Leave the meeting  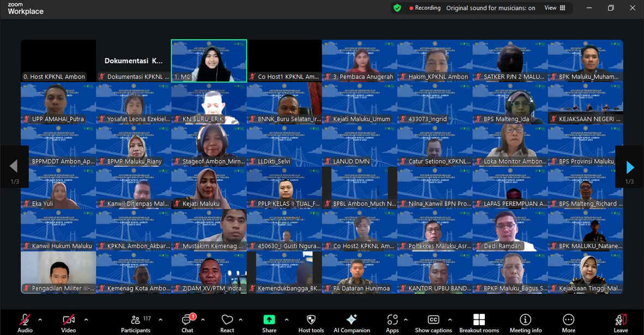pos(621,323)
